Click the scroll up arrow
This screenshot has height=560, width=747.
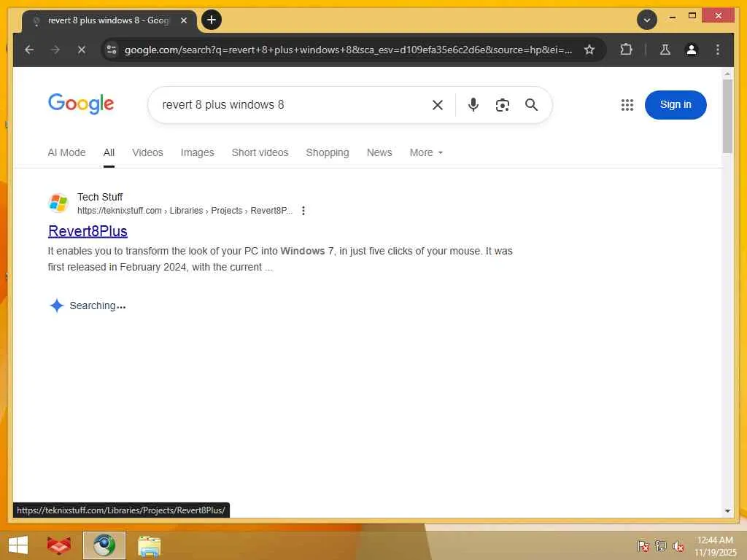coord(727,74)
